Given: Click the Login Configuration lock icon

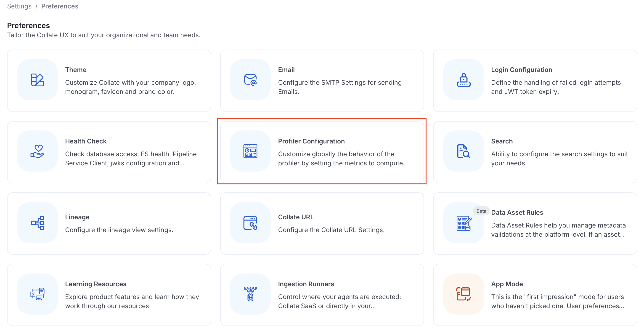Looking at the screenshot, I should pos(464,80).
